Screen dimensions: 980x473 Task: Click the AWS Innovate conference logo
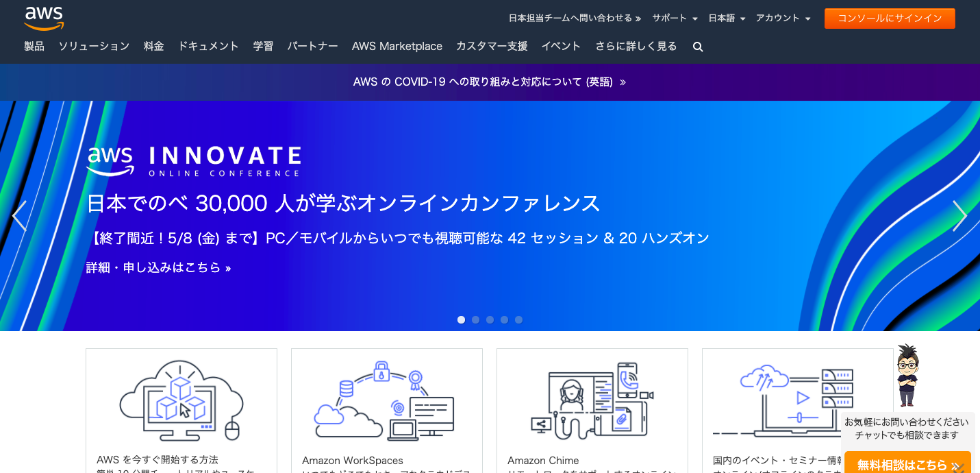tap(193, 162)
